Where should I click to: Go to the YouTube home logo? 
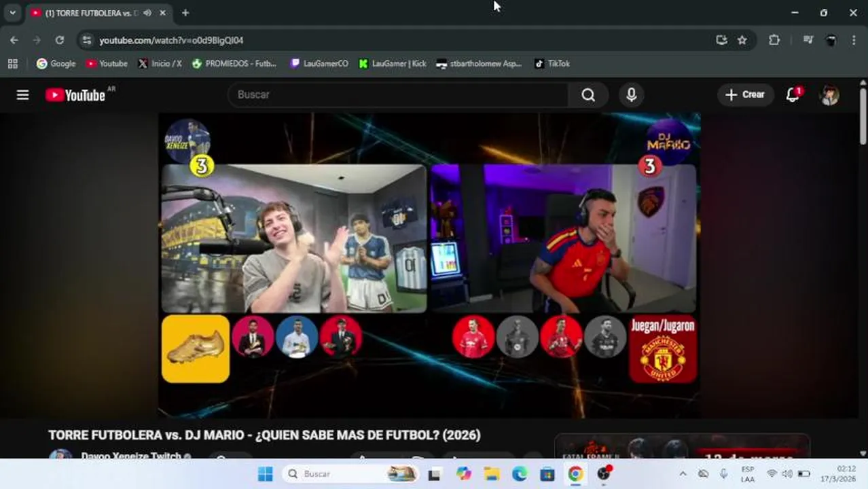tap(75, 95)
